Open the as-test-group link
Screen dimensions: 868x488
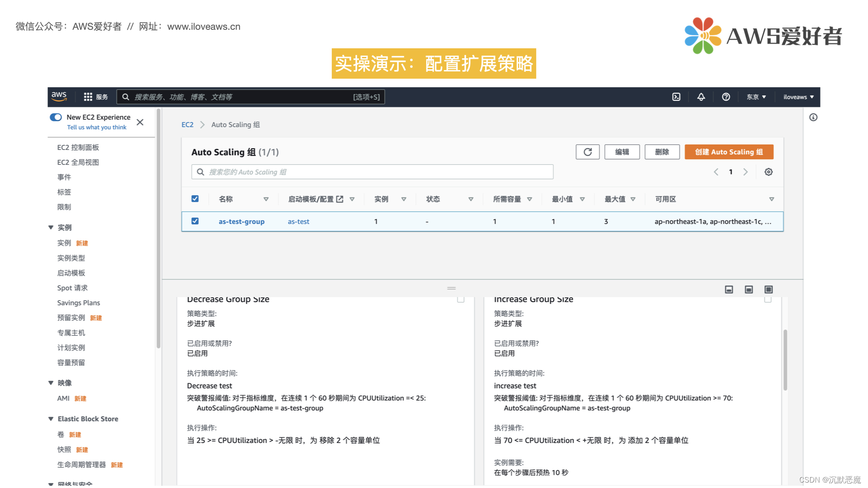pos(241,221)
